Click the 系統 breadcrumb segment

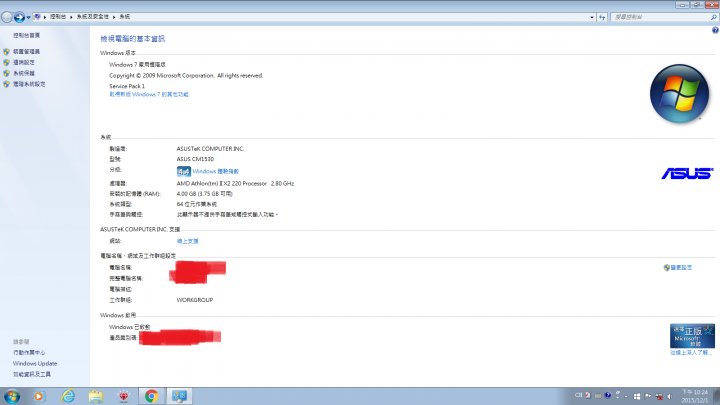[125, 17]
